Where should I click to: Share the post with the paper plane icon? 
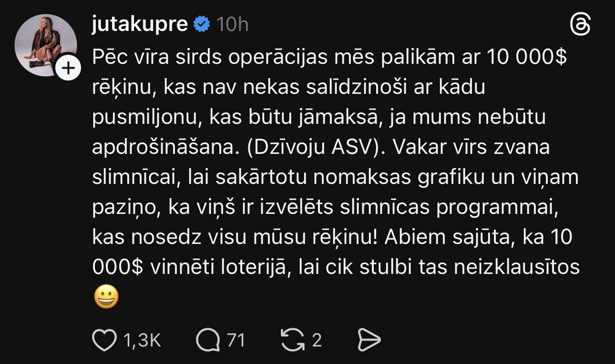coord(369,341)
